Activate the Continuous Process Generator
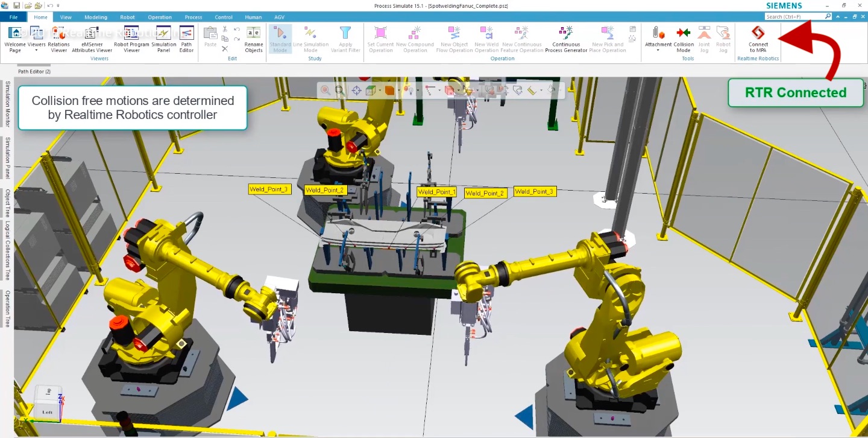868x438 pixels. (x=565, y=39)
